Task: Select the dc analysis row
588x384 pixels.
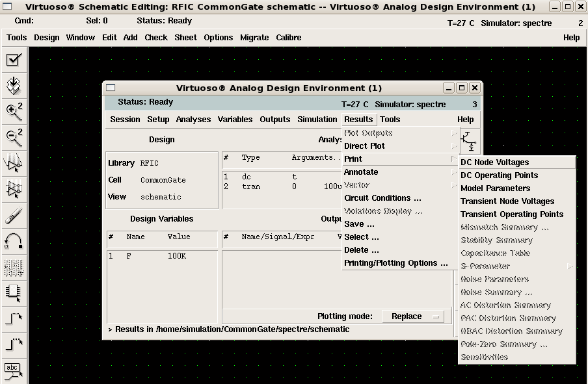Action: [x=282, y=177]
